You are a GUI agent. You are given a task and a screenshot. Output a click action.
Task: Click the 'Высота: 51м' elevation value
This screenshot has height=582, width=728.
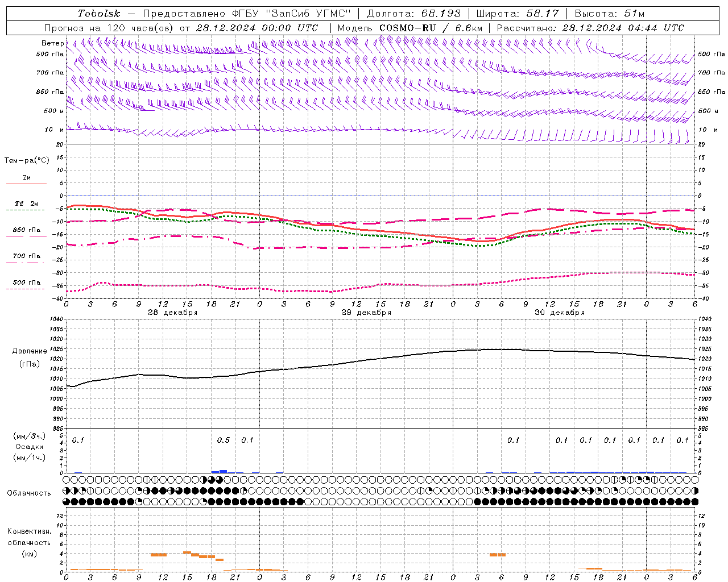609,14
